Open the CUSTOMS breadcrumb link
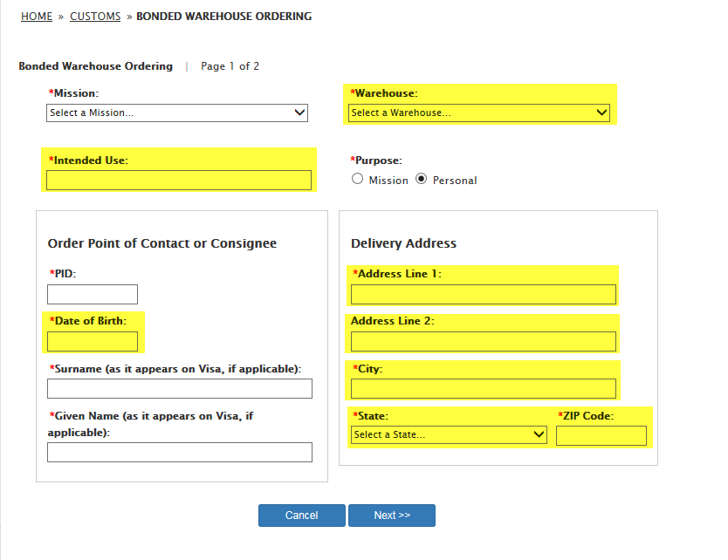Screen dimensions: 728x560 (x=95, y=17)
